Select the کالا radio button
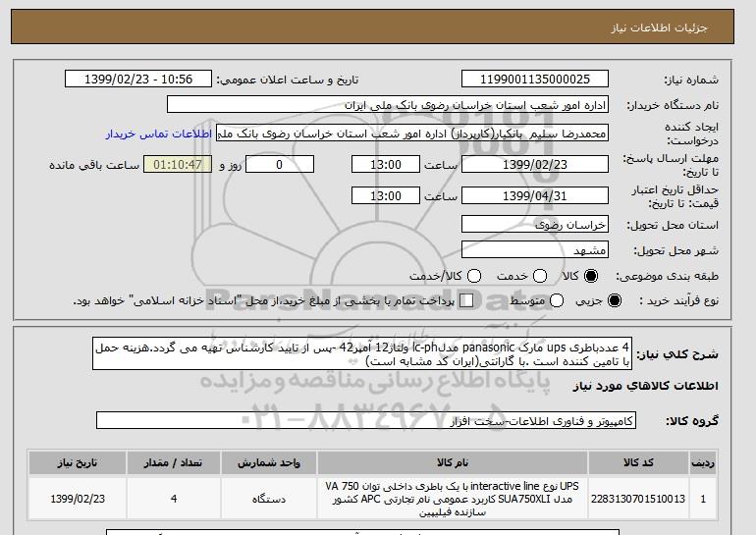This screenshot has height=535, width=756. click(x=591, y=276)
